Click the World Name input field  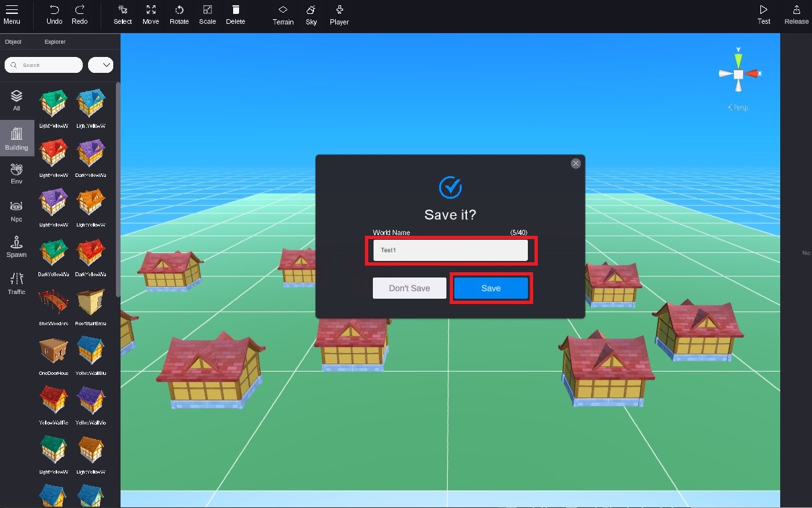451,250
